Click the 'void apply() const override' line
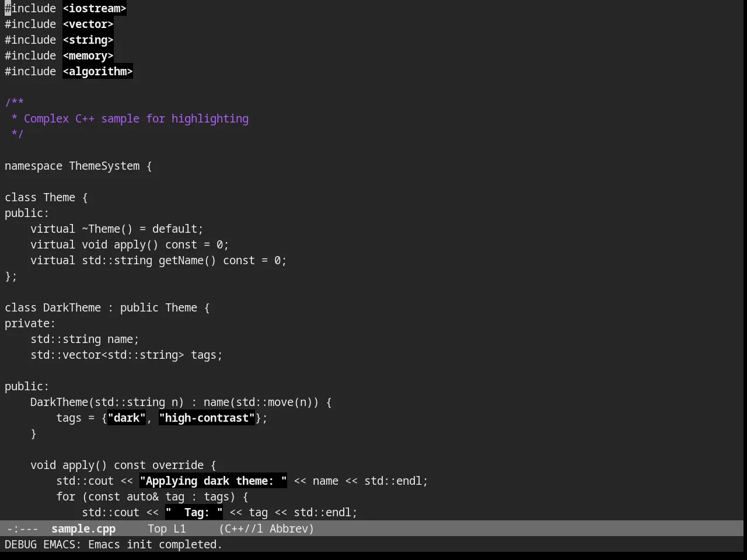 tap(123, 465)
